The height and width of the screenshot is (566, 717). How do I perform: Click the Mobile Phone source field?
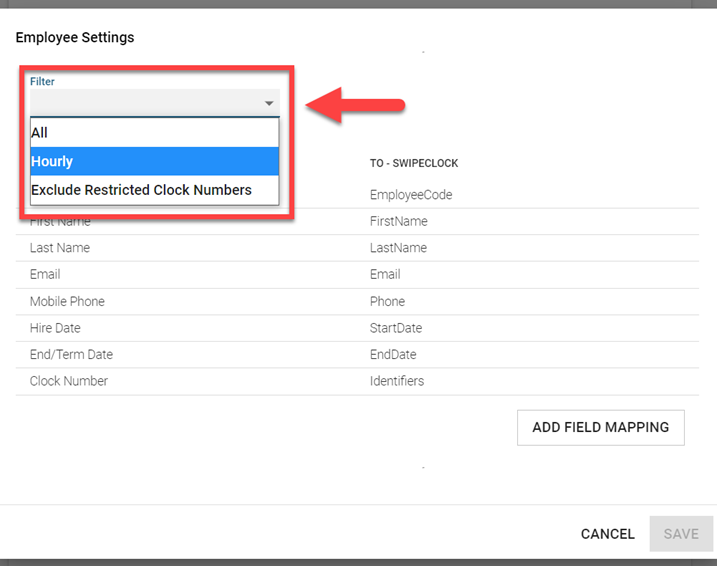pyautogui.click(x=67, y=301)
